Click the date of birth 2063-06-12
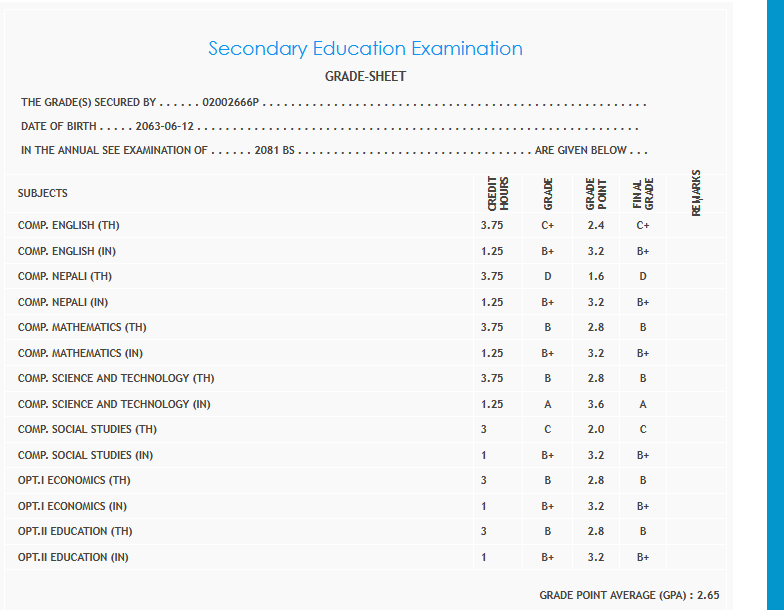The height and width of the screenshot is (610, 784). 165,126
